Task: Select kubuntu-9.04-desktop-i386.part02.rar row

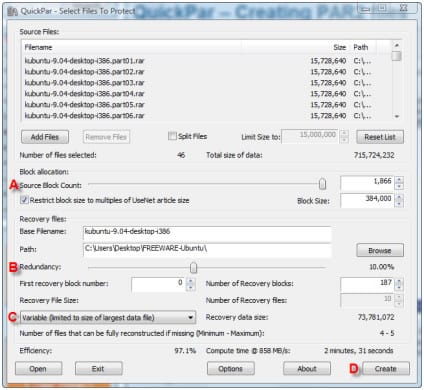Action: pos(207,72)
